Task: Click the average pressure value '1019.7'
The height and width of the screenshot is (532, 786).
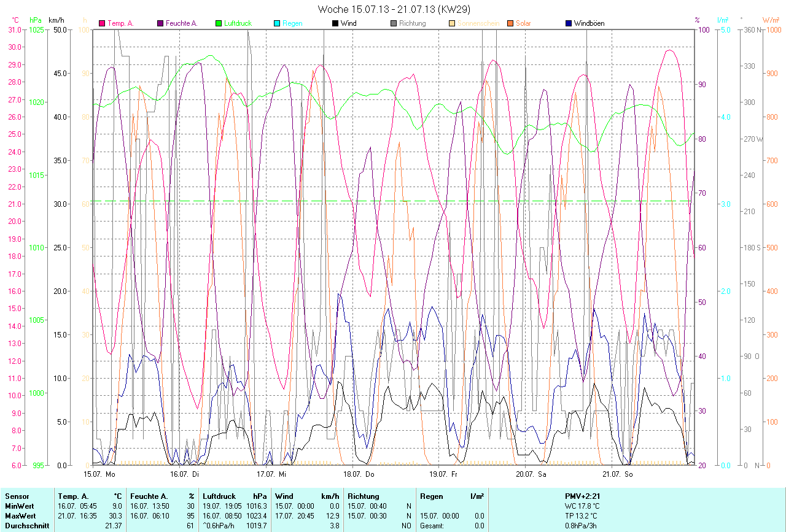Action: click(x=257, y=526)
